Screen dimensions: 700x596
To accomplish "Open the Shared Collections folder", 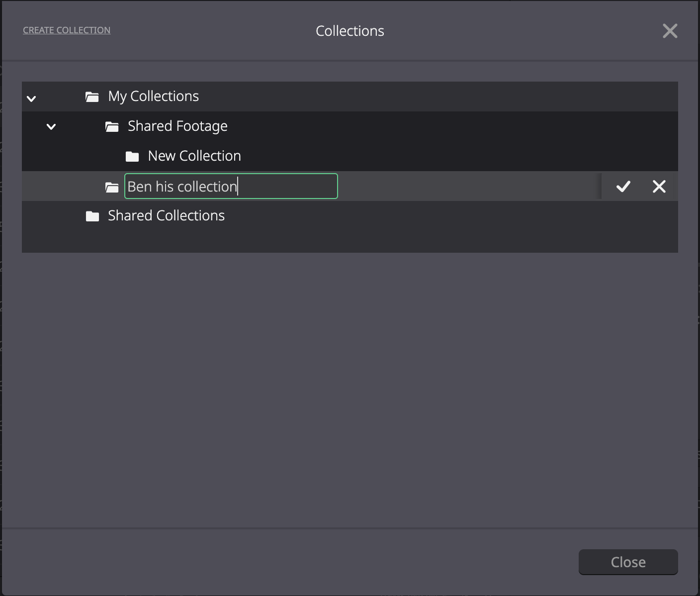I will (x=167, y=215).
